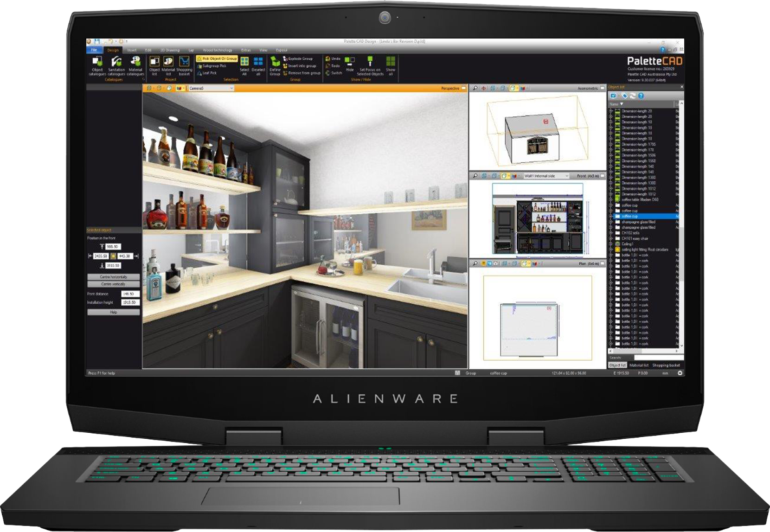
Task: Open Material catalogues
Action: coord(135,66)
